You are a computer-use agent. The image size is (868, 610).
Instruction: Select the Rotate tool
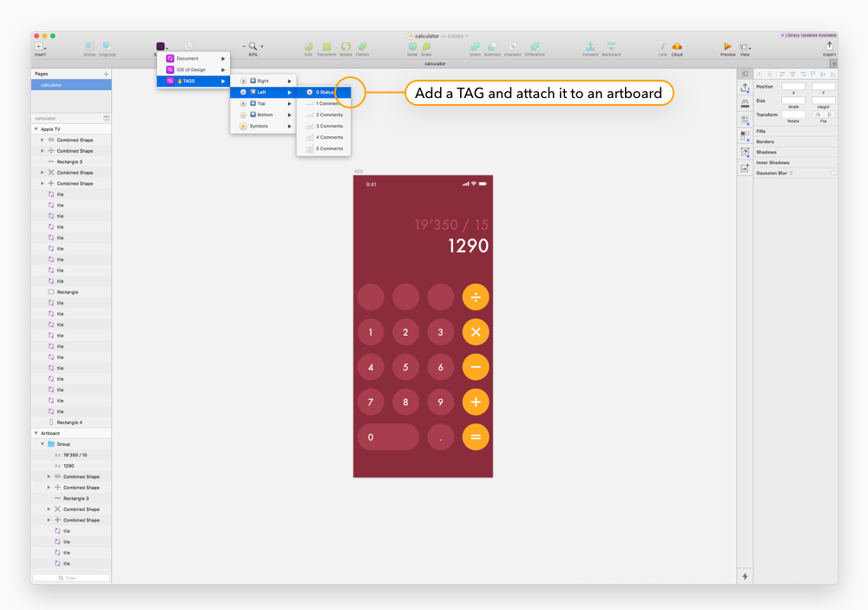(345, 47)
